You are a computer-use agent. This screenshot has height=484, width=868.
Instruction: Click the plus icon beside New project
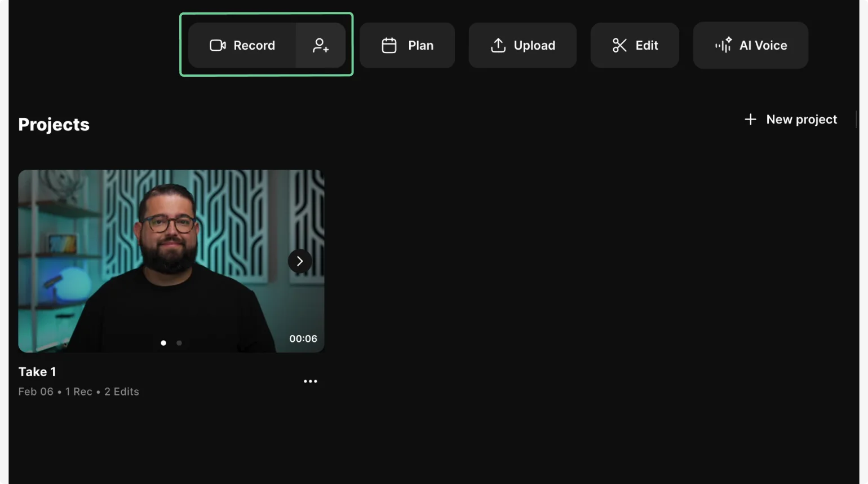(x=750, y=119)
